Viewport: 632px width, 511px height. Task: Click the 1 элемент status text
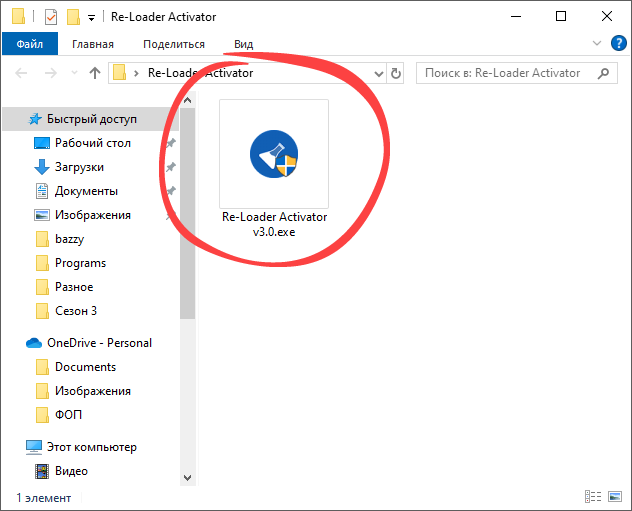click(44, 498)
